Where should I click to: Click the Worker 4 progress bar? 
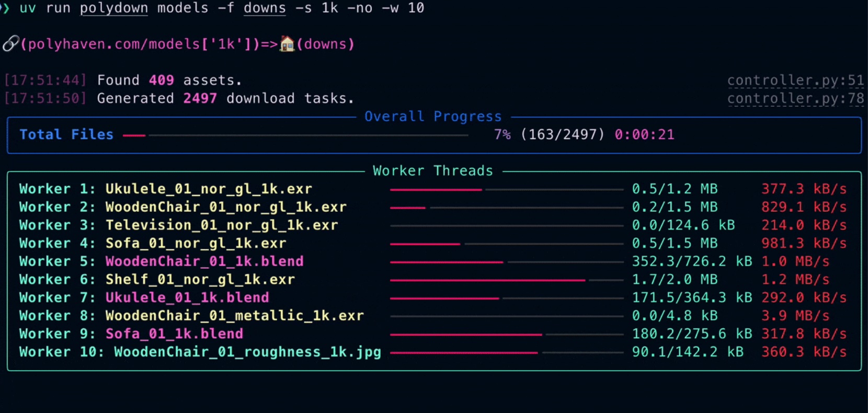507,244
